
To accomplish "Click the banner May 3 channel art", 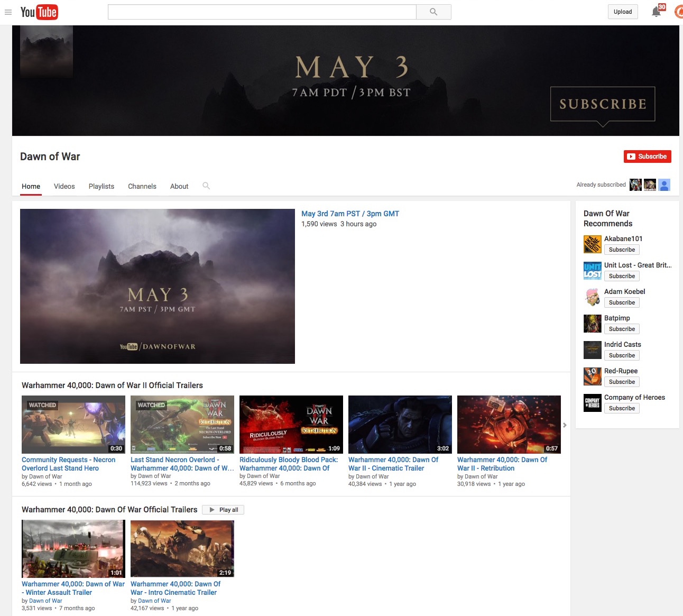I will (x=346, y=80).
